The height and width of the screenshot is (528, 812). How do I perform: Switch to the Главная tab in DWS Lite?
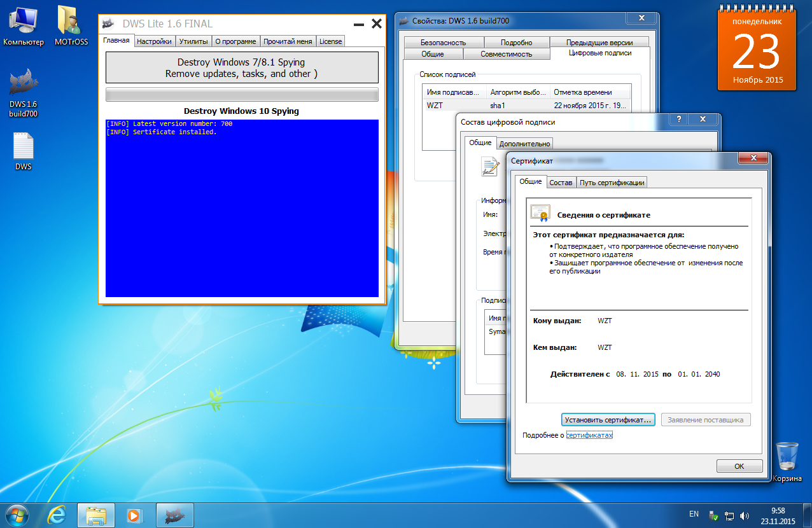click(116, 41)
